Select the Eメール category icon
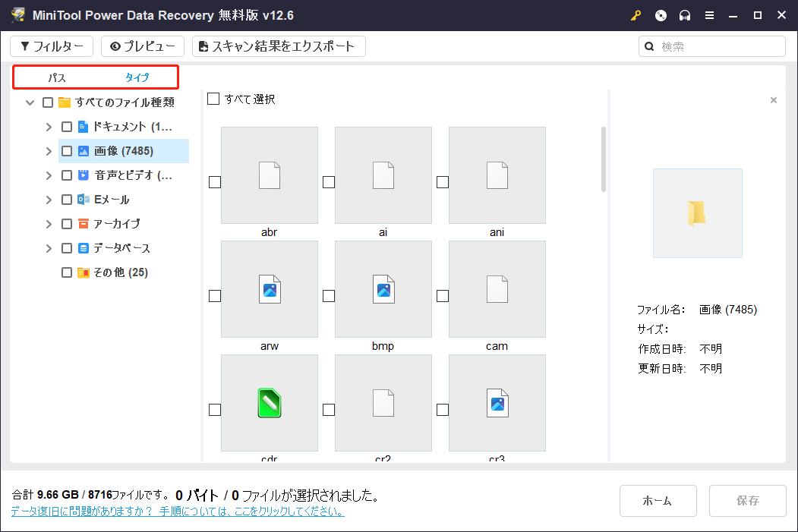 pyautogui.click(x=84, y=199)
